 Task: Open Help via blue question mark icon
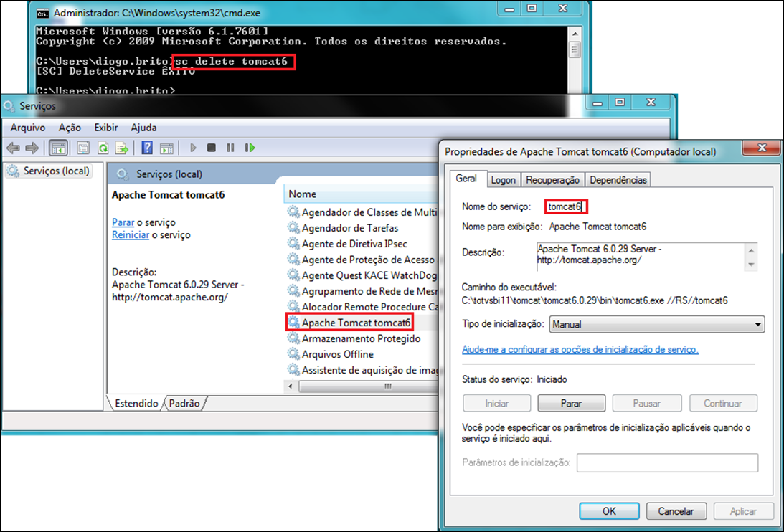[x=147, y=148]
